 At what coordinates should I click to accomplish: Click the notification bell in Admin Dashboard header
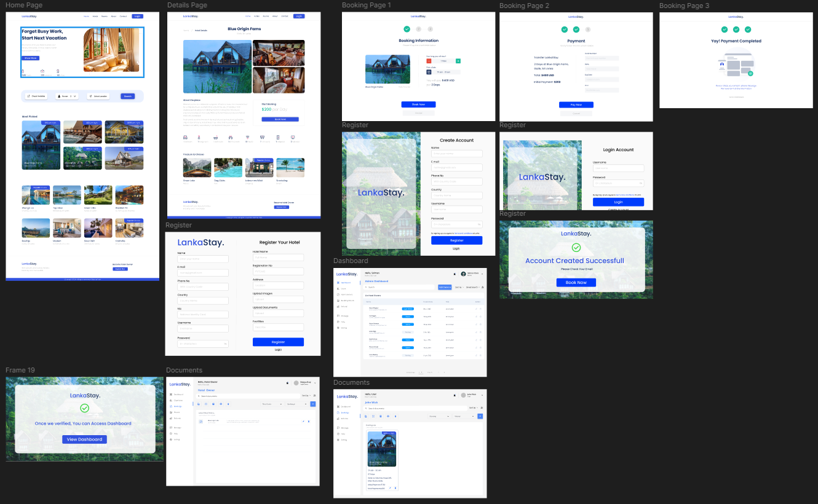pyautogui.click(x=455, y=274)
